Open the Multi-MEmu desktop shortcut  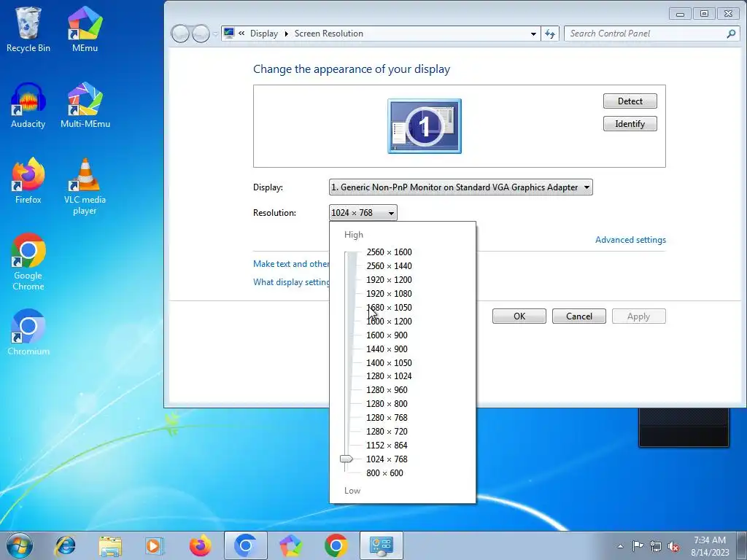coord(85,105)
